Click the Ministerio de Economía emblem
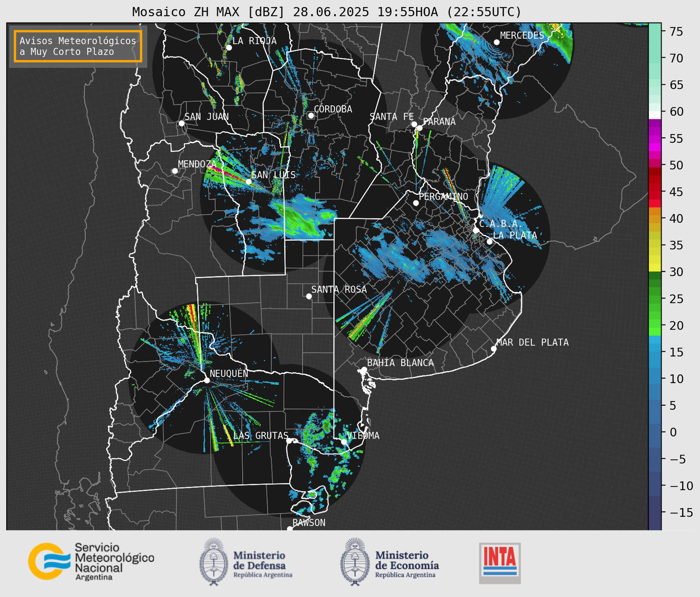700x597 pixels. coord(355,562)
